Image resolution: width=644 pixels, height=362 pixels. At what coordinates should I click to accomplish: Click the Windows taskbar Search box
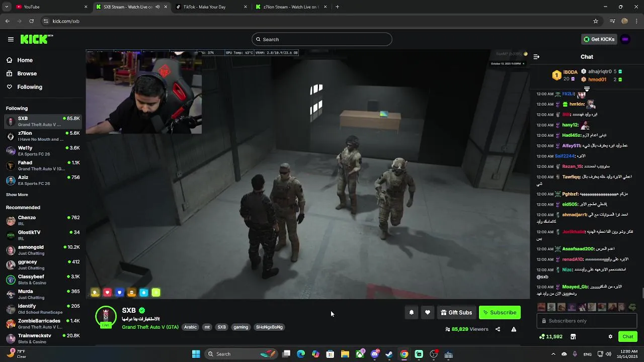pyautogui.click(x=240, y=354)
